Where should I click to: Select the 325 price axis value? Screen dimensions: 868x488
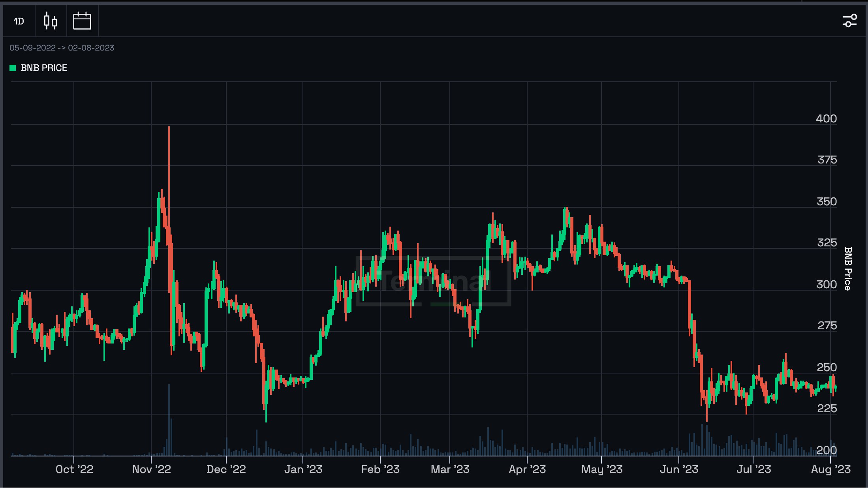point(827,242)
